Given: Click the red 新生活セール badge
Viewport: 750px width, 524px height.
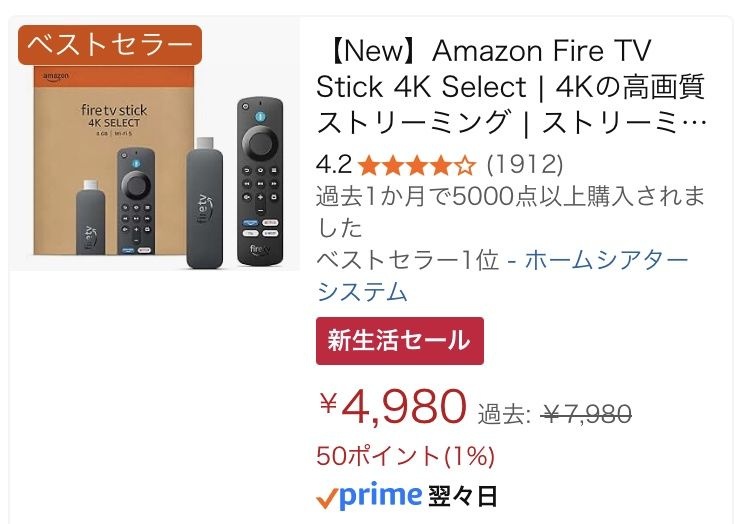Looking at the screenshot, I should tap(399, 341).
